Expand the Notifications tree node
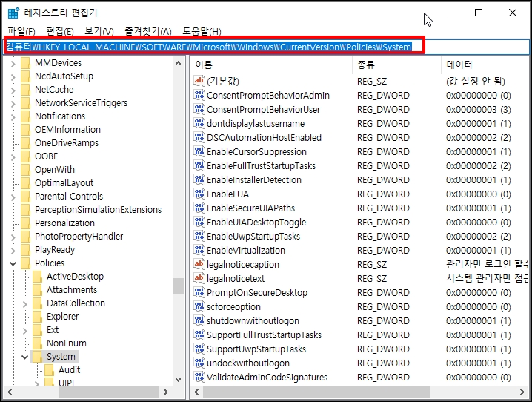 [x=13, y=116]
